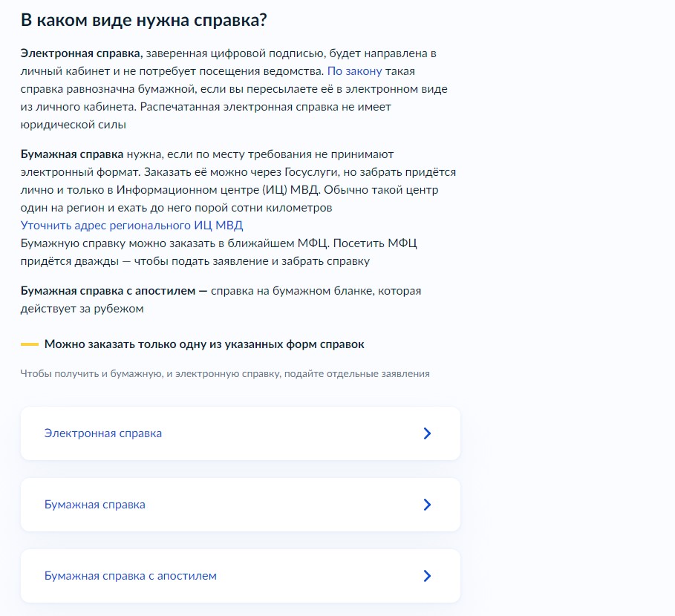Click bold Бумажная справка text in second paragraph
675x616 pixels.
(x=72, y=154)
